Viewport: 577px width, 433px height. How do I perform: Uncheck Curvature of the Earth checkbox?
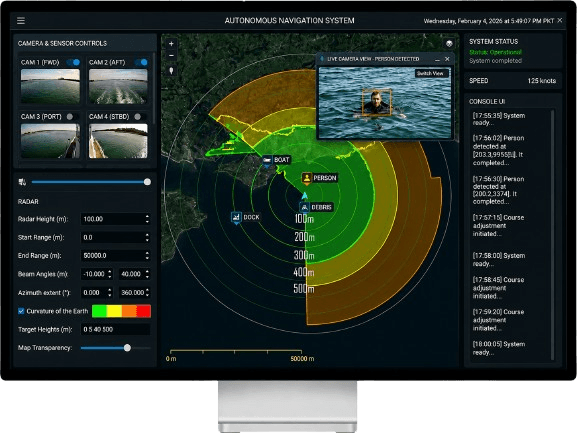tap(21, 311)
